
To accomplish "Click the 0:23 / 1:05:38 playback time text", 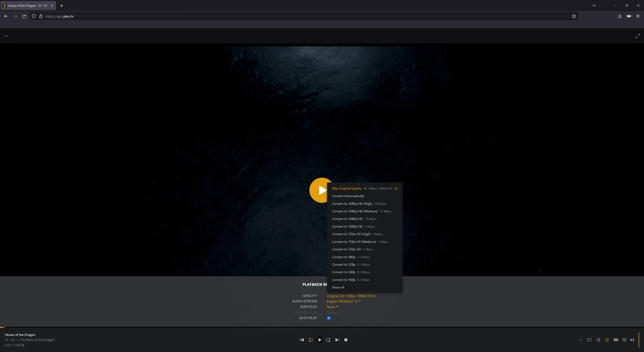I will pos(14,345).
